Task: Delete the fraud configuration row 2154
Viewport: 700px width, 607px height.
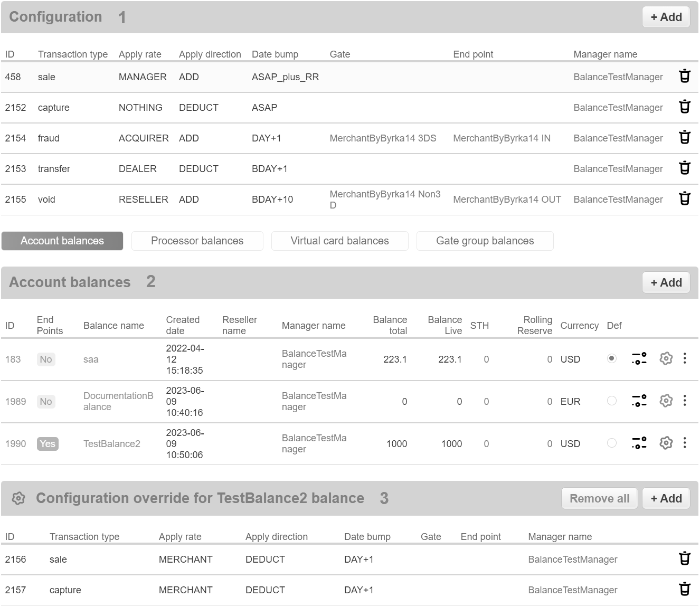Action: [x=684, y=138]
